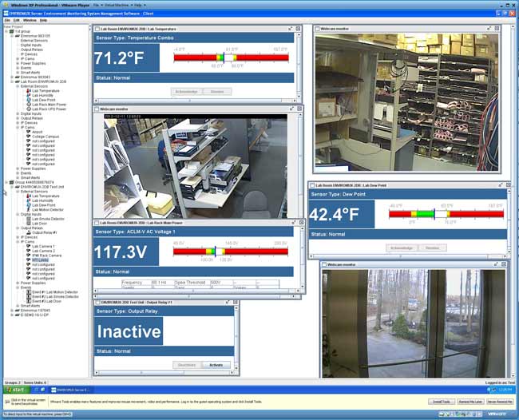Click the Lab Rack UPS Power icon
This screenshot has height=420, width=519.
[28, 109]
